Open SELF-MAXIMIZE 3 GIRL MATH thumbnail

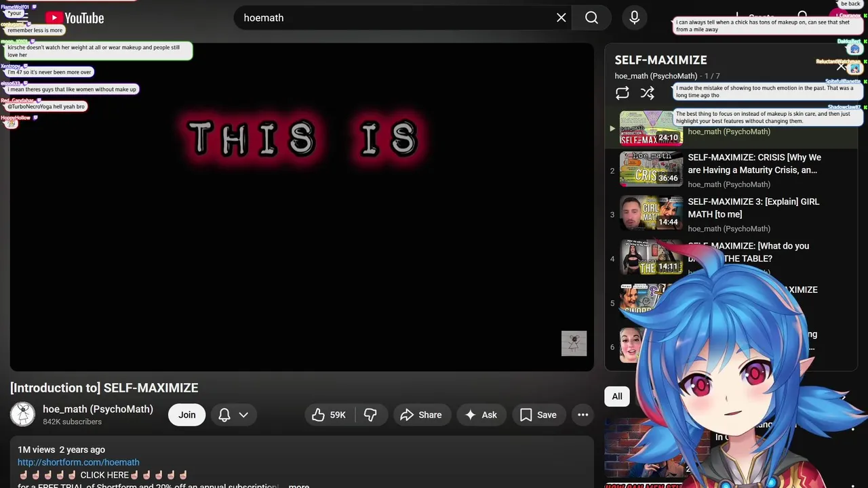[651, 213]
